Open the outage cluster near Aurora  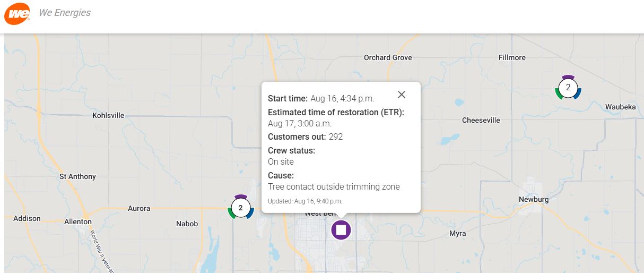click(241, 208)
